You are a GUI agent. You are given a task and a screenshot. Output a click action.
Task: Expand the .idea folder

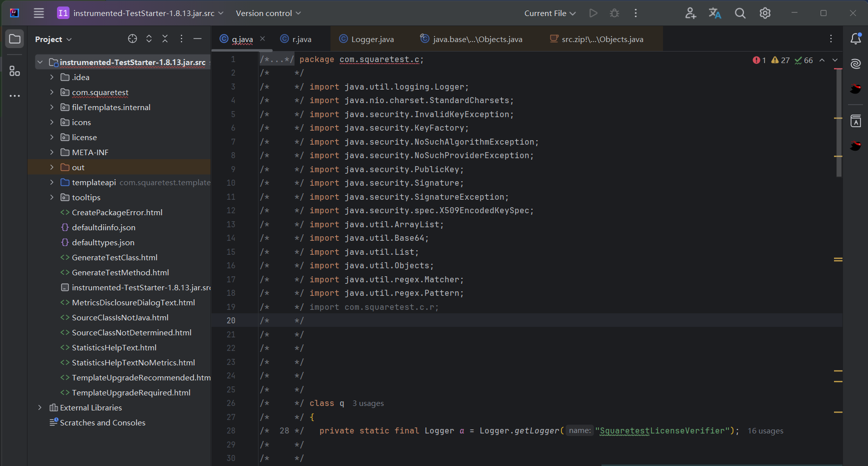pyautogui.click(x=51, y=77)
